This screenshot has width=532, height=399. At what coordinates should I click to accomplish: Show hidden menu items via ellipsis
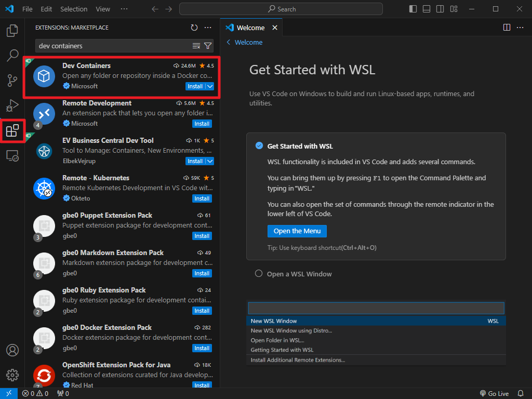pos(124,9)
